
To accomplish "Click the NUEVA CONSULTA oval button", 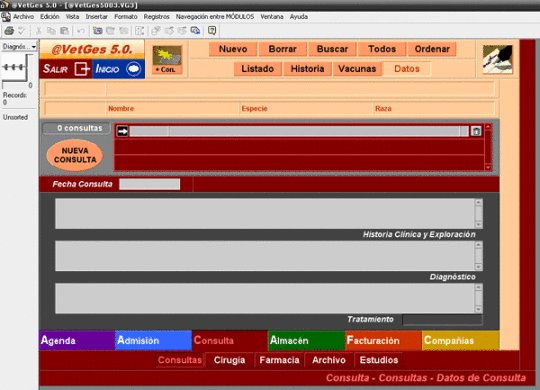I will tap(75, 155).
